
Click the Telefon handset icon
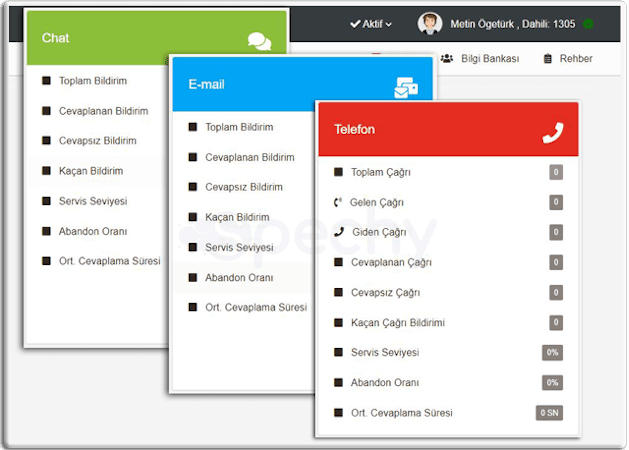[553, 133]
